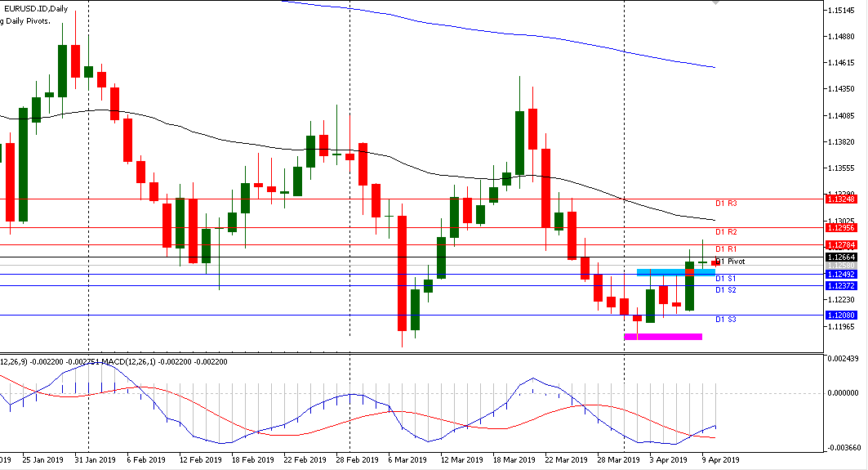Screen dimensions: 868x470
Task: Click the 31 Jan 2019 date label
Action: pos(95,460)
